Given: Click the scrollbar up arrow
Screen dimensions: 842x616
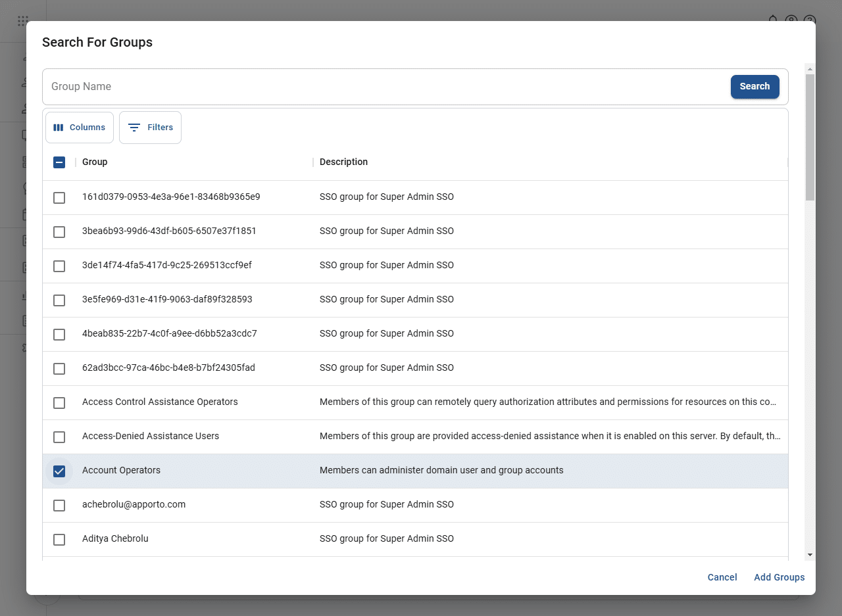Looking at the screenshot, I should click(x=810, y=68).
